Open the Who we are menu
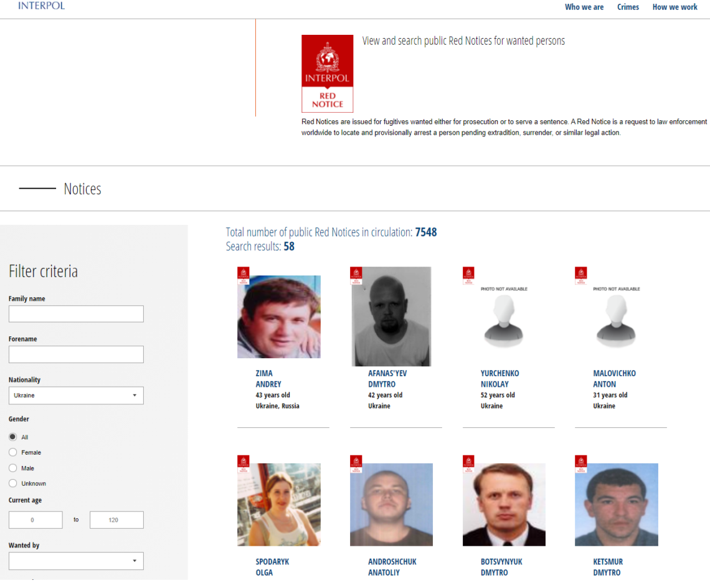710x588 pixels. point(584,7)
